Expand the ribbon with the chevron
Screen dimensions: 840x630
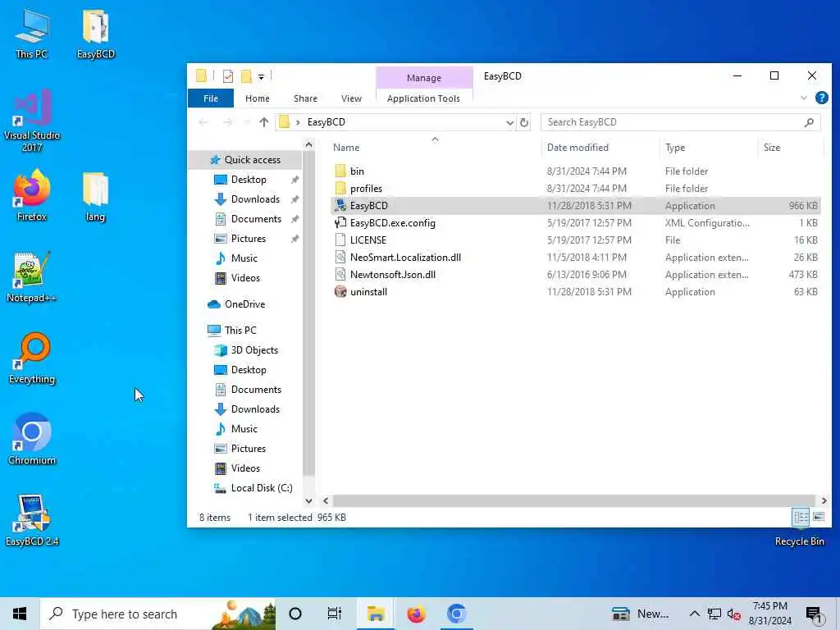803,98
